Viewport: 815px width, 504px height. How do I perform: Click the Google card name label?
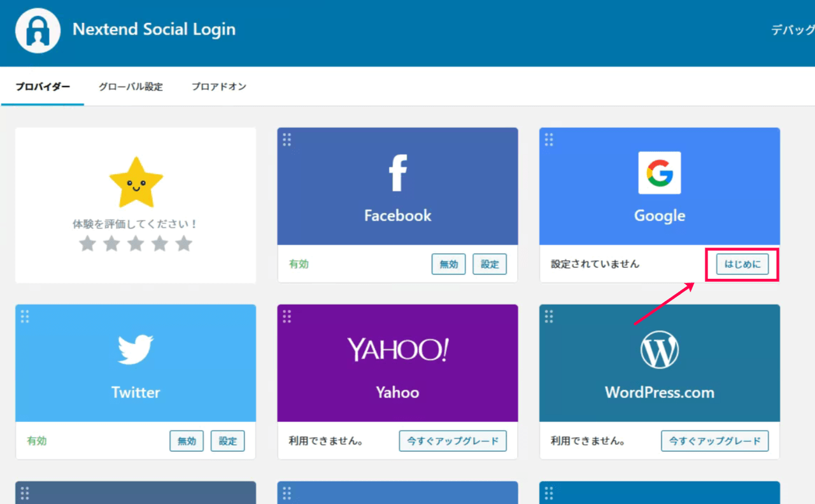660,216
